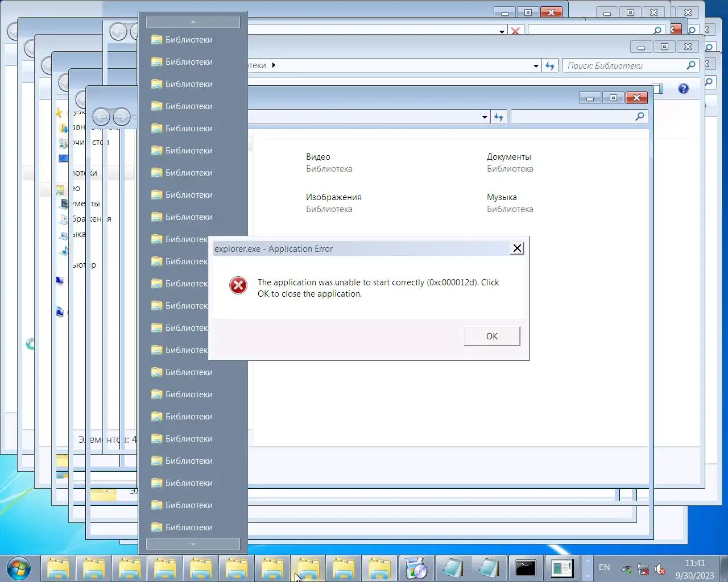Viewport: 728px width, 582px height.
Task: Refresh the front Explorer window
Action: click(x=499, y=117)
